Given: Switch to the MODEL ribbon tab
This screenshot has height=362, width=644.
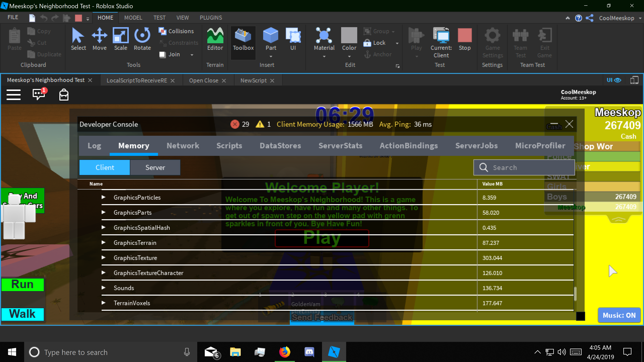Looking at the screenshot, I should (133, 17).
